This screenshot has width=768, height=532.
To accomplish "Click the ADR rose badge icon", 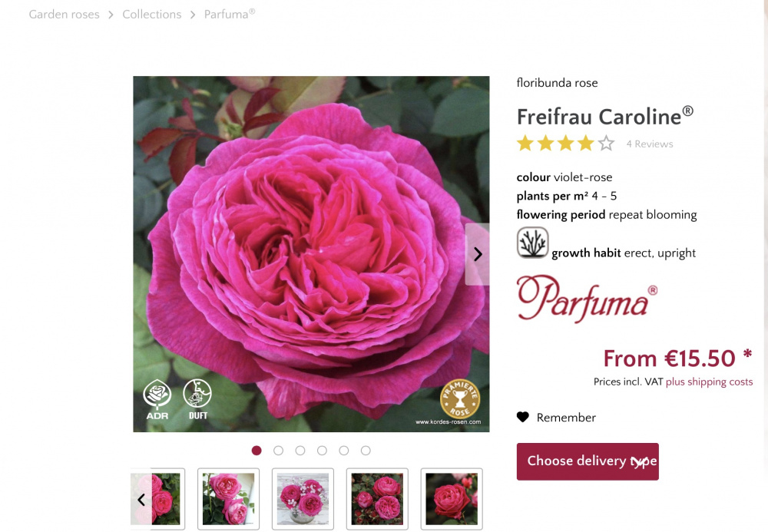I will 157,399.
